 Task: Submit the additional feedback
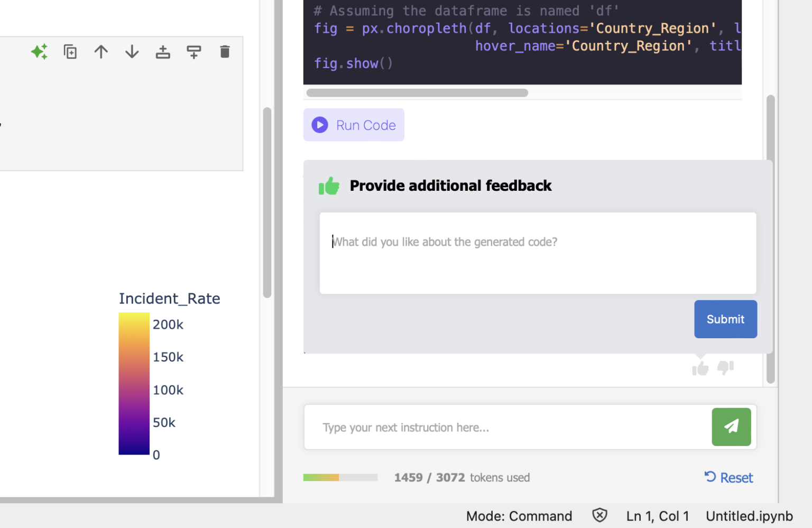click(725, 319)
